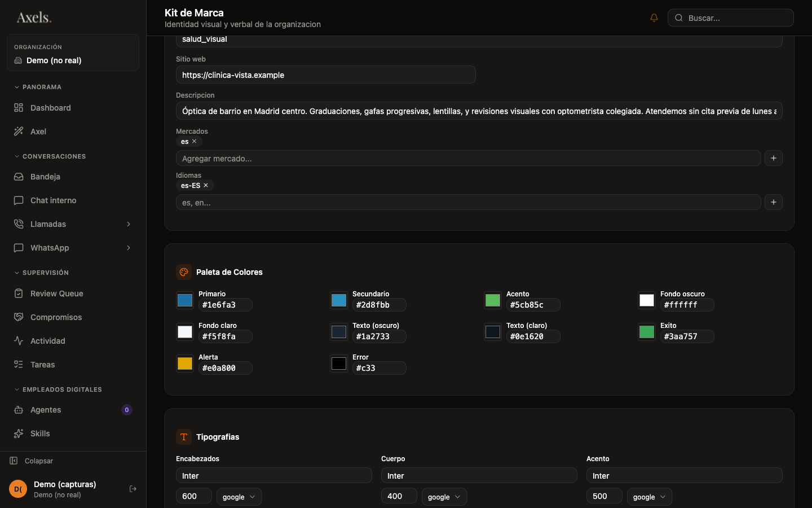Open Review Queue
Viewport: 812px width, 508px height.
pos(73,294)
